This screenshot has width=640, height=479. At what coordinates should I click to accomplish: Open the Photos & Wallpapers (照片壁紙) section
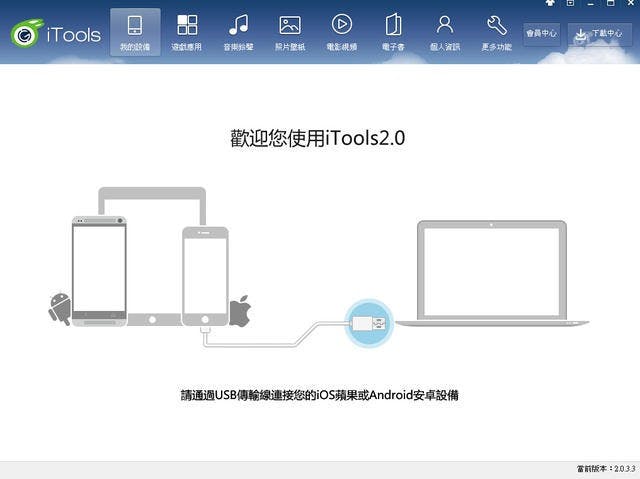[290, 32]
